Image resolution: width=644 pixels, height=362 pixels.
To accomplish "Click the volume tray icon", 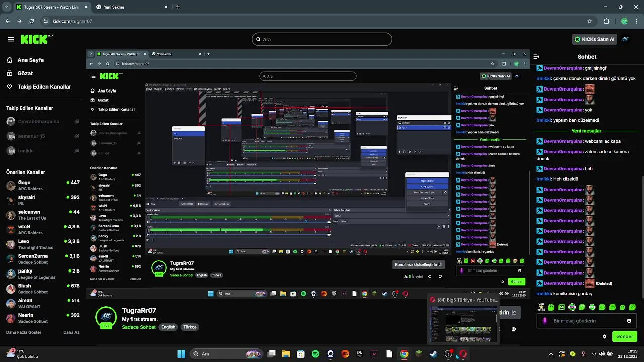I will pos(602,354).
